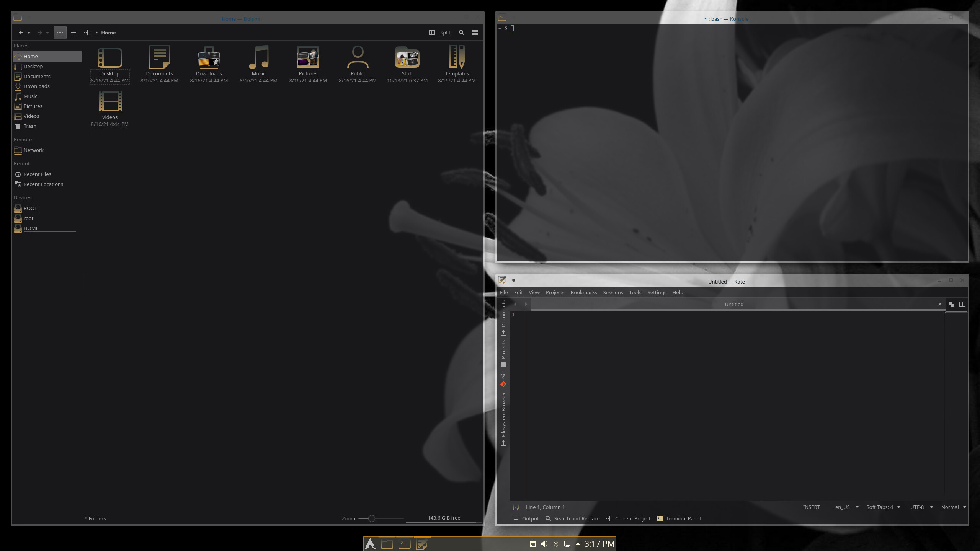Open Kate quick open icon
The image size is (980, 551).
click(952, 304)
